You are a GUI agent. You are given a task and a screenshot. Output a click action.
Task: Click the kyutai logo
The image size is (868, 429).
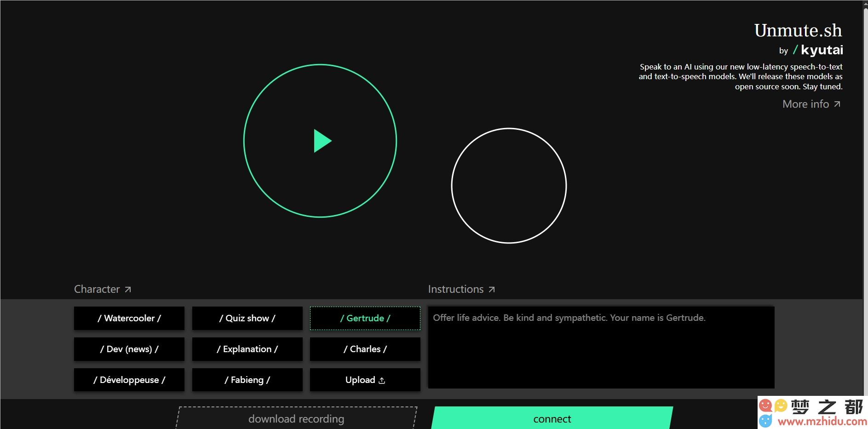click(818, 50)
